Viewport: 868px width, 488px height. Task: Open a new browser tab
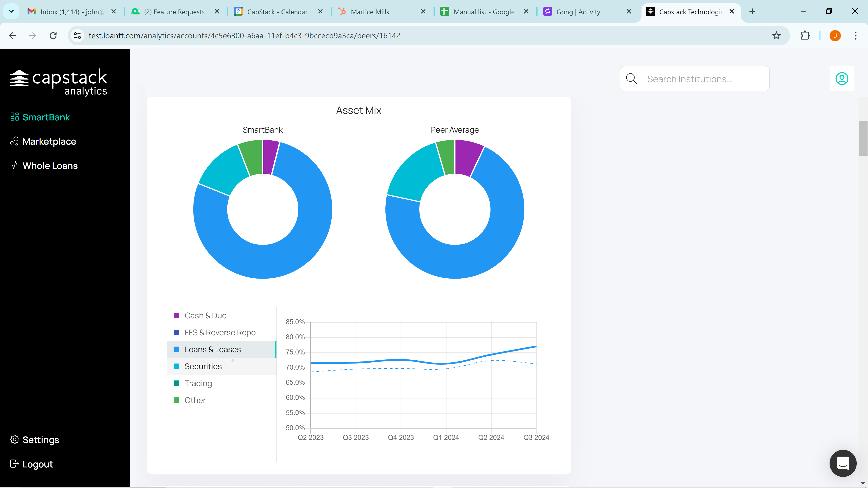point(752,12)
